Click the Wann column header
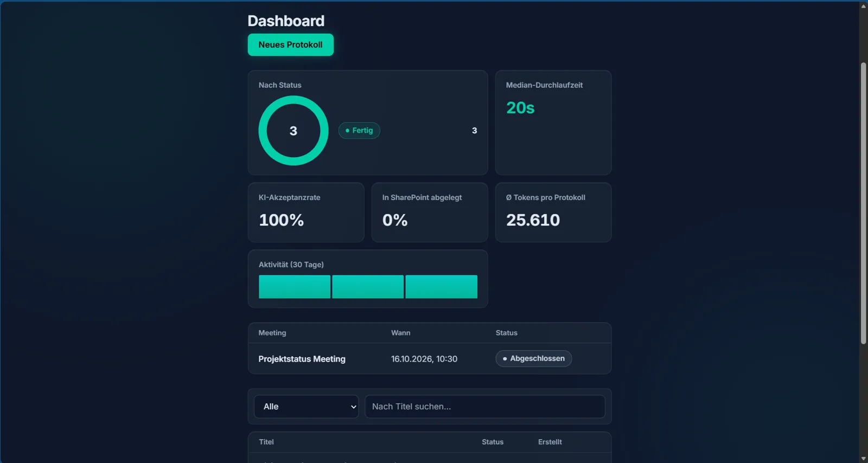 tap(401, 333)
